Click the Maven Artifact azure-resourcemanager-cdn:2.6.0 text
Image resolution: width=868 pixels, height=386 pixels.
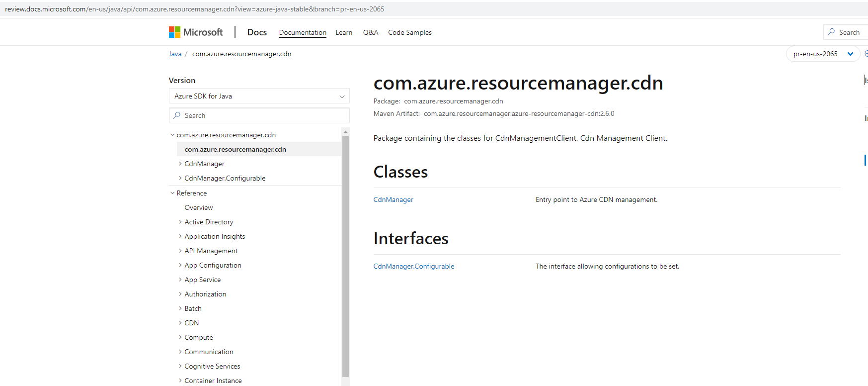(519, 113)
